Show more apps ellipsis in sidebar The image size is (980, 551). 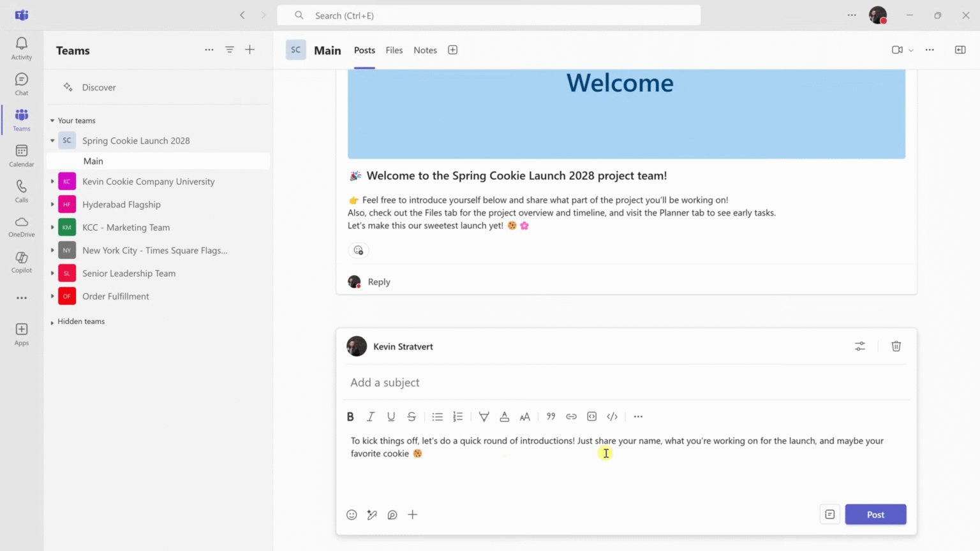tap(22, 298)
